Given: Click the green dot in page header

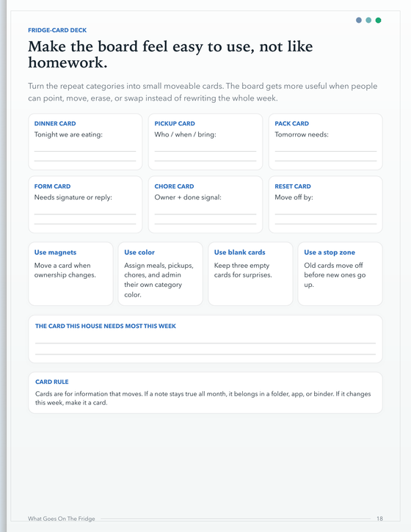Looking at the screenshot, I should coord(378,20).
